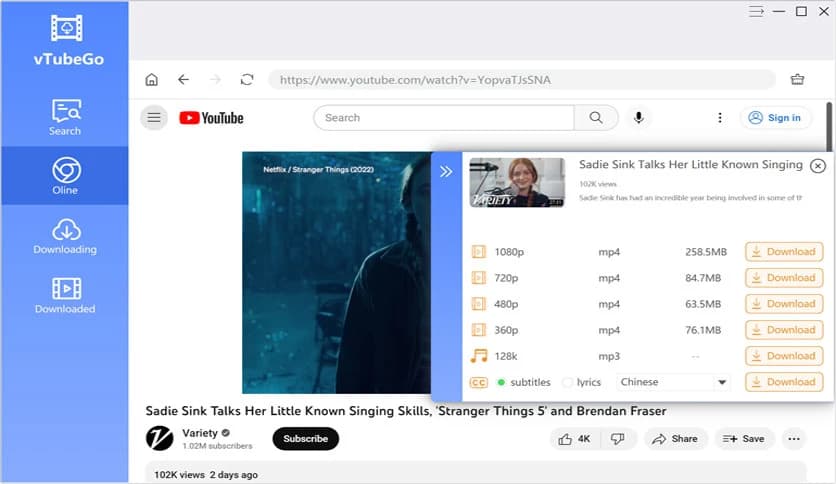Click the 258.5MB file size text

point(706,252)
